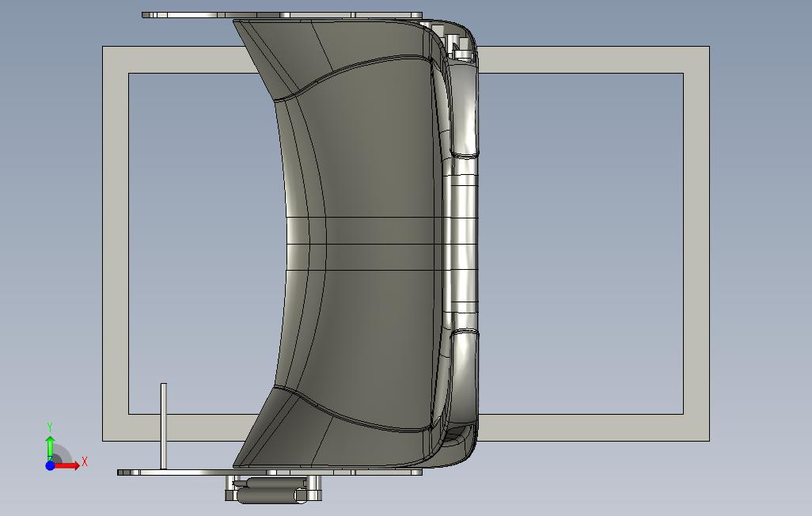
Task: Select the rectangular frame's right vertical bar
Action: (696, 244)
